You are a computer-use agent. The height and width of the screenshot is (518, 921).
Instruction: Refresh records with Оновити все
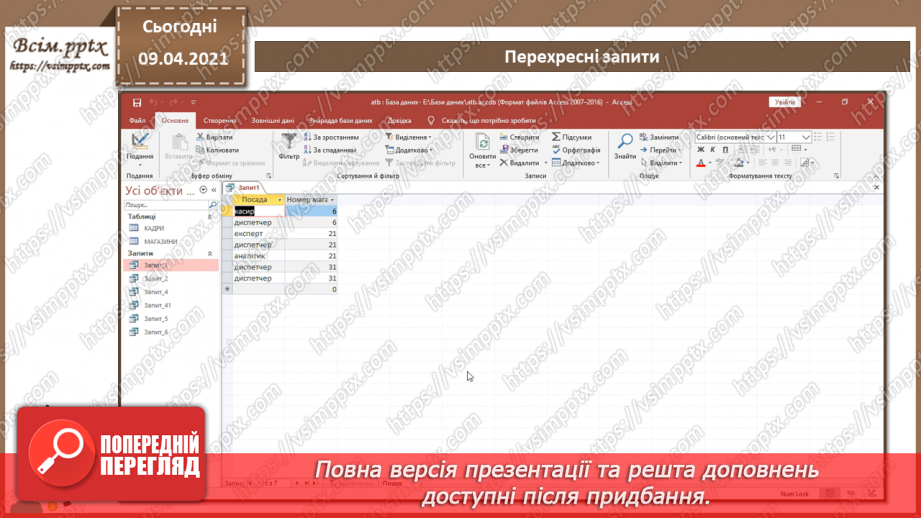pyautogui.click(x=482, y=150)
